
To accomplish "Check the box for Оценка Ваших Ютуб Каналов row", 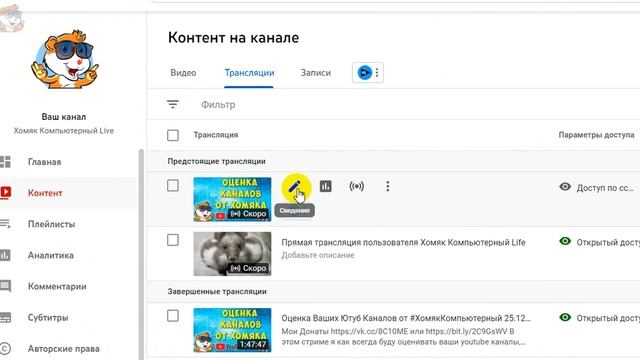I will pos(173,316).
